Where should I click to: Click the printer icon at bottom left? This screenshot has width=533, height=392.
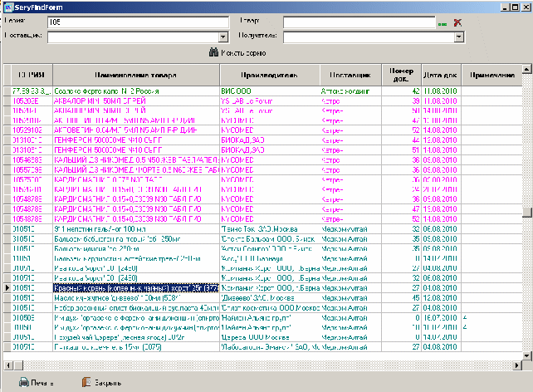pyautogui.click(x=25, y=382)
